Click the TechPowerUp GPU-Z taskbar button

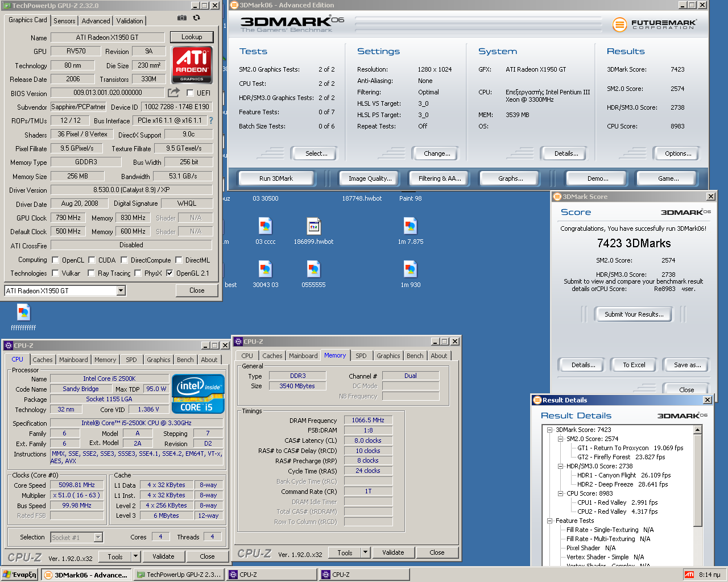pos(179,575)
